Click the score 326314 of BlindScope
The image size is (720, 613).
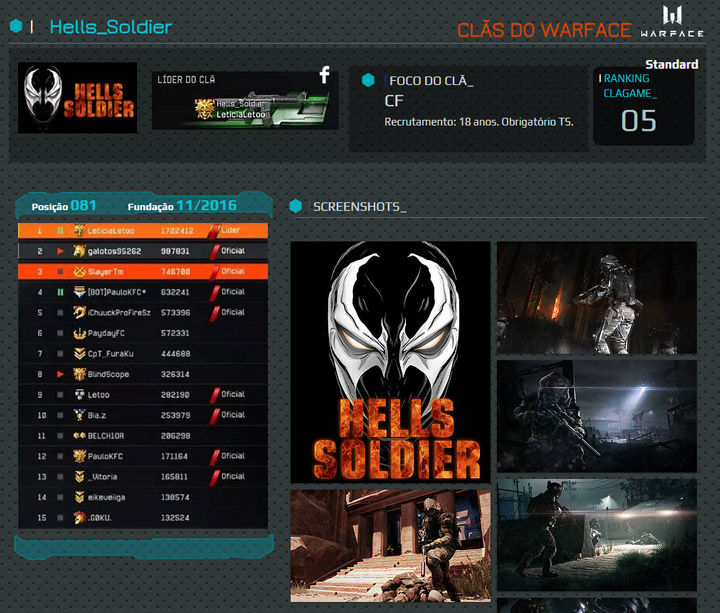click(x=175, y=374)
